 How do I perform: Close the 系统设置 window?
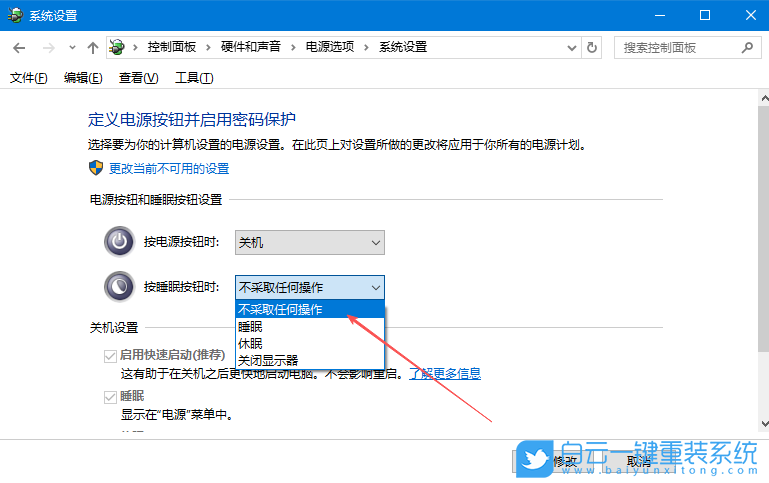click(x=750, y=15)
